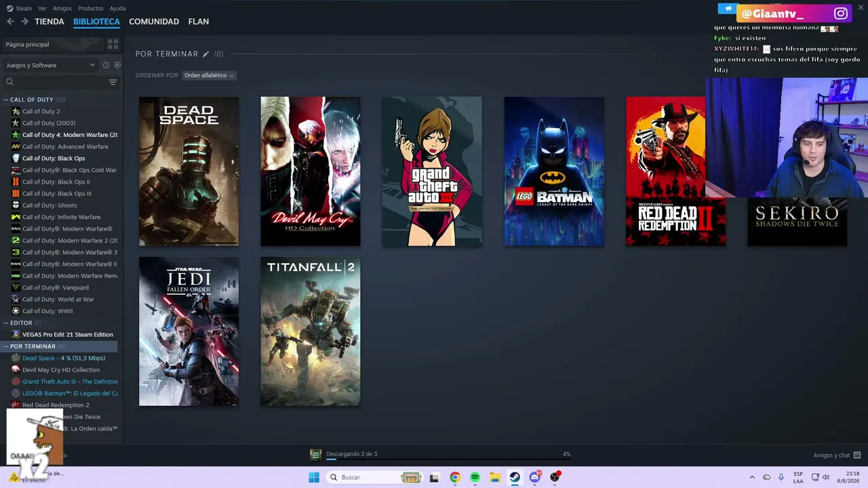This screenshot has width=868, height=488.
Task: Switch to grid collections view icon
Action: (113, 44)
